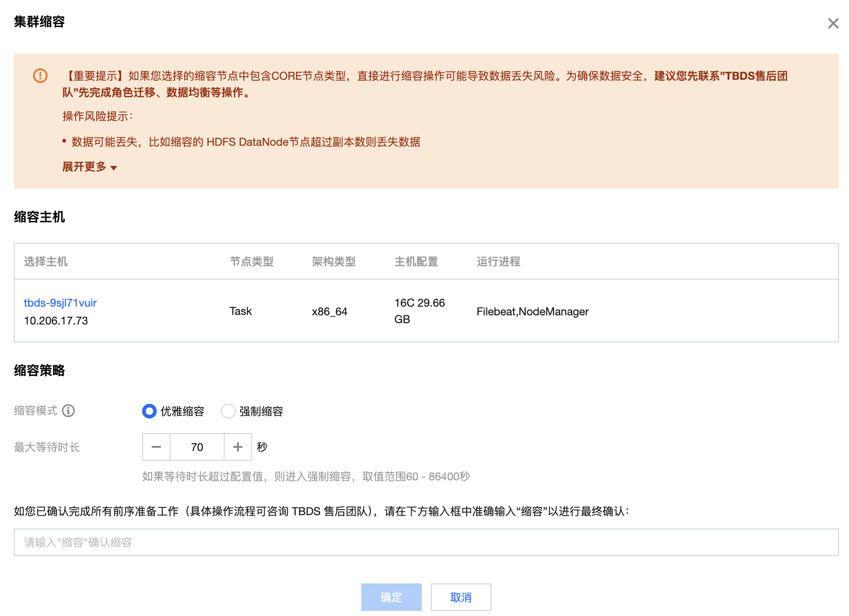Viewport: 849px width, 616px height.
Task: Click the wait duration field showing 70
Action: (197, 447)
